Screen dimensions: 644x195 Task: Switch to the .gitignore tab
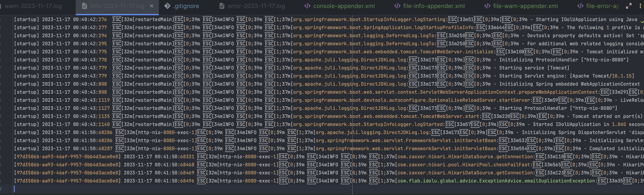tap(186, 6)
